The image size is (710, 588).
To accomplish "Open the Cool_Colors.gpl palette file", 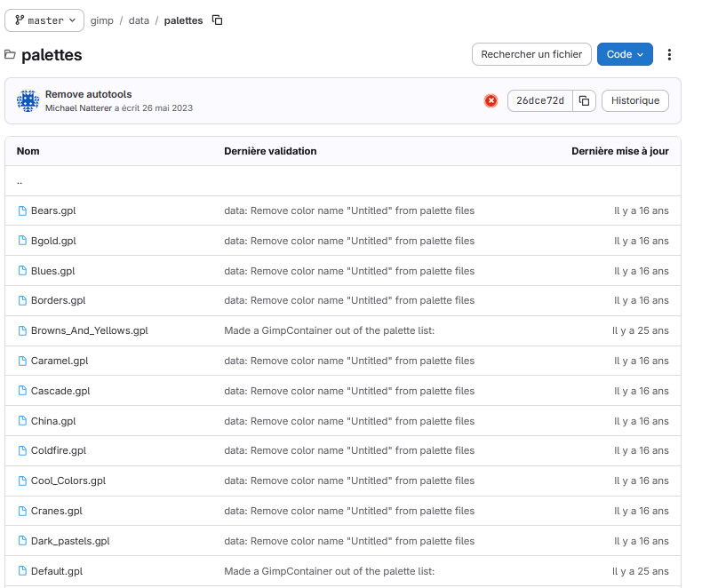I will click(68, 481).
